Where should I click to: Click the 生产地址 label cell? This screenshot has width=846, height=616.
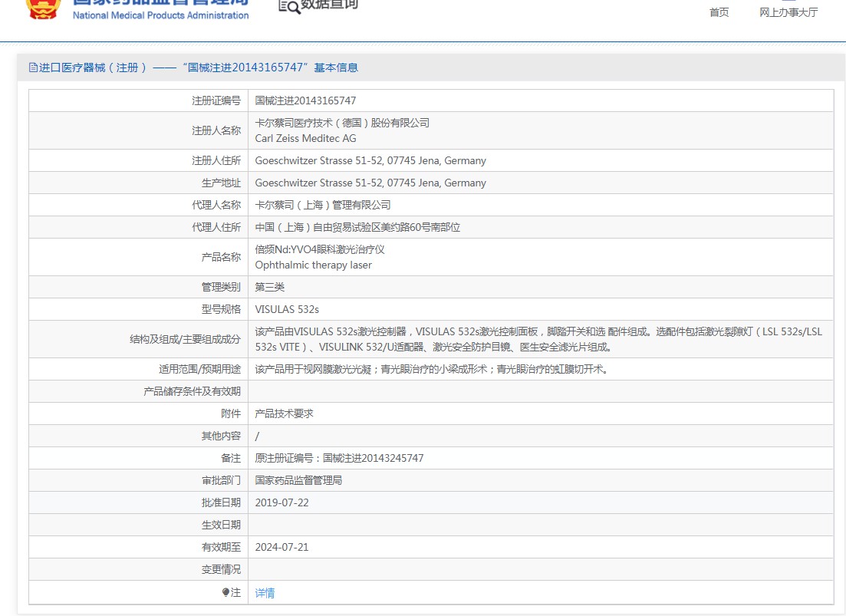138,183
